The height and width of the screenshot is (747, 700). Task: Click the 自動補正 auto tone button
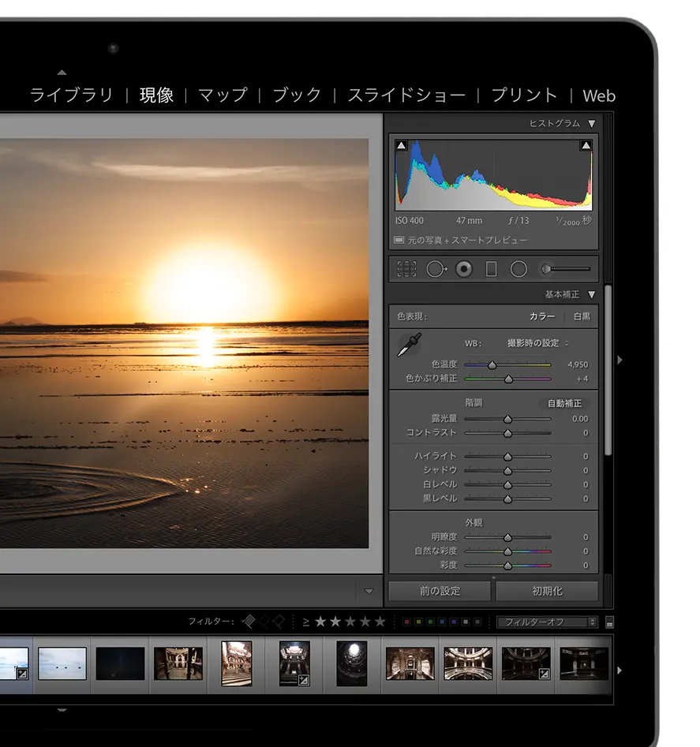[564, 404]
